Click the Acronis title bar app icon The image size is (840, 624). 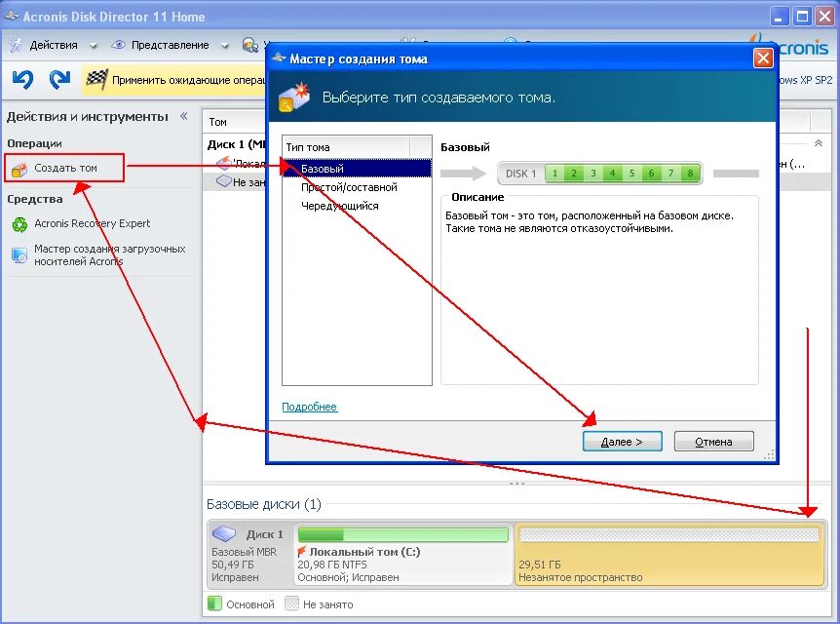pyautogui.click(x=11, y=16)
